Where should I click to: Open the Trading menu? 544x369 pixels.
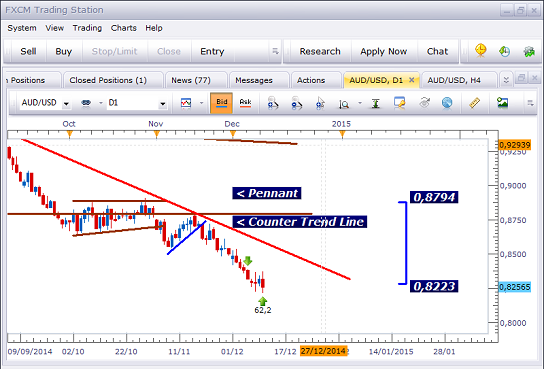[x=87, y=28]
